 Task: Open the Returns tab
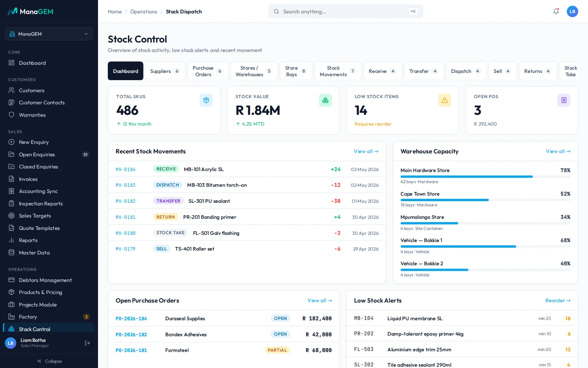tap(538, 71)
